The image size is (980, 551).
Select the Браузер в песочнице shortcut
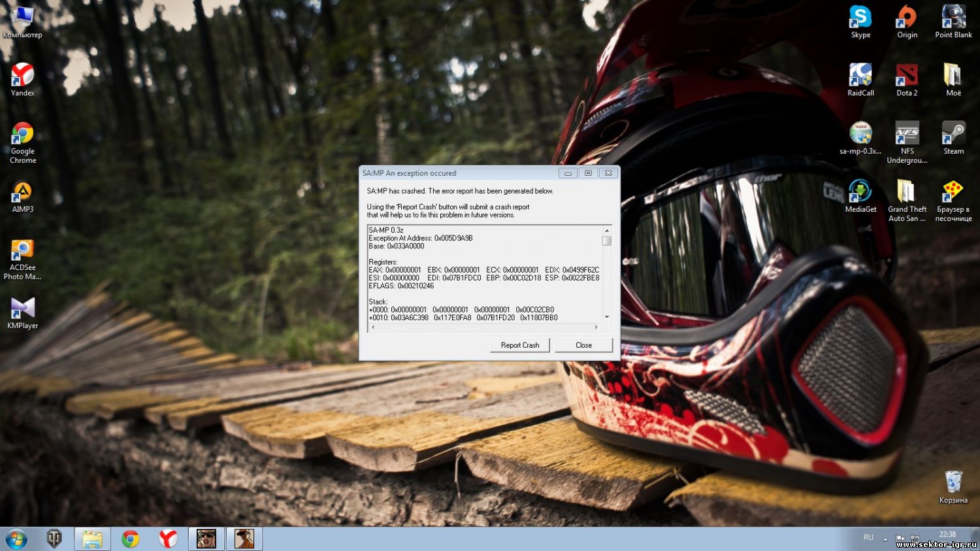953,201
